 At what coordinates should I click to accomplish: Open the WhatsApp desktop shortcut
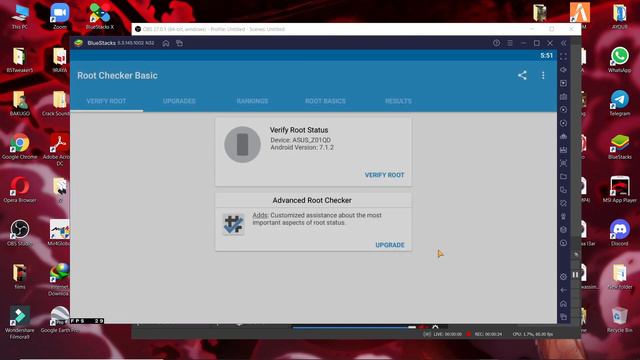pos(620,60)
